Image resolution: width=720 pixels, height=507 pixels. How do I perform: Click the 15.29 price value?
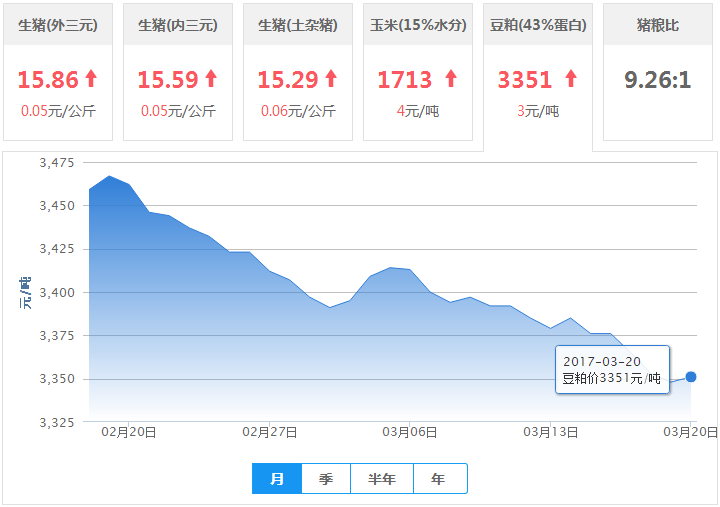288,79
